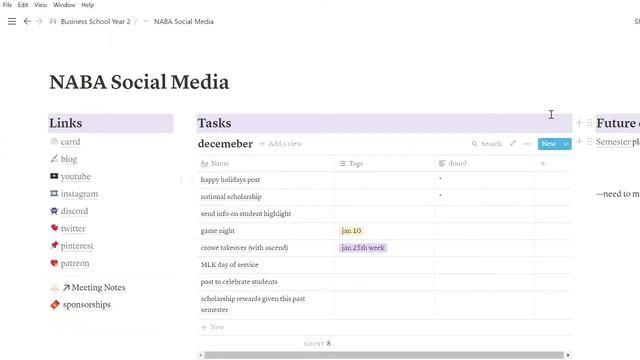Open the Window menu
The height and width of the screenshot is (360, 640).
64,5
